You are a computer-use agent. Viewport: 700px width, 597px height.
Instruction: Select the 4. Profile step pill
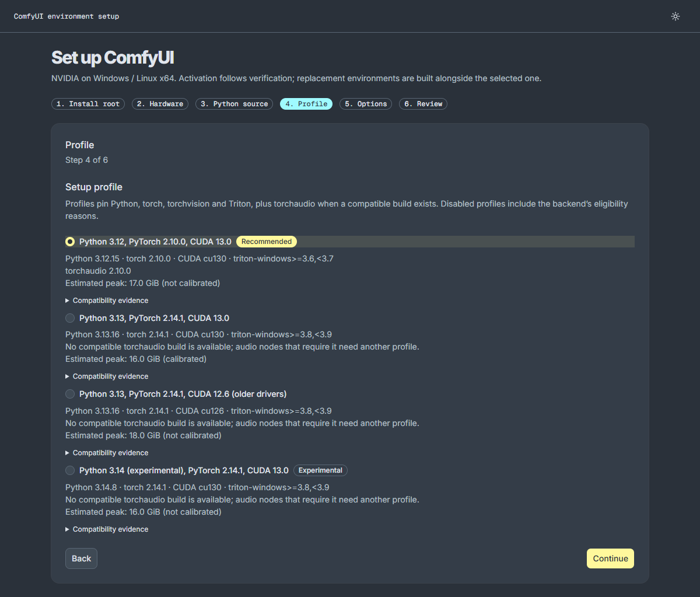point(306,104)
